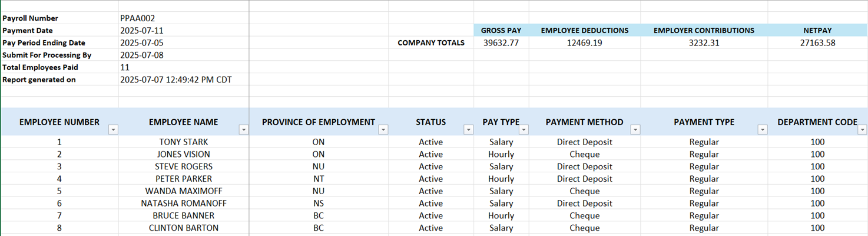This screenshot has width=868, height=236.
Task: Click the NATASHA ROMANOFF employee cell
Action: 183,204
